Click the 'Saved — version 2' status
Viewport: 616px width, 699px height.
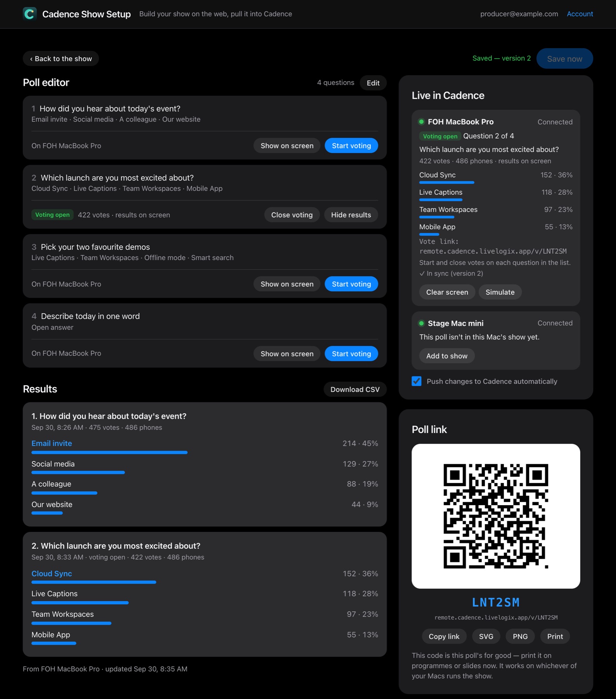501,58
